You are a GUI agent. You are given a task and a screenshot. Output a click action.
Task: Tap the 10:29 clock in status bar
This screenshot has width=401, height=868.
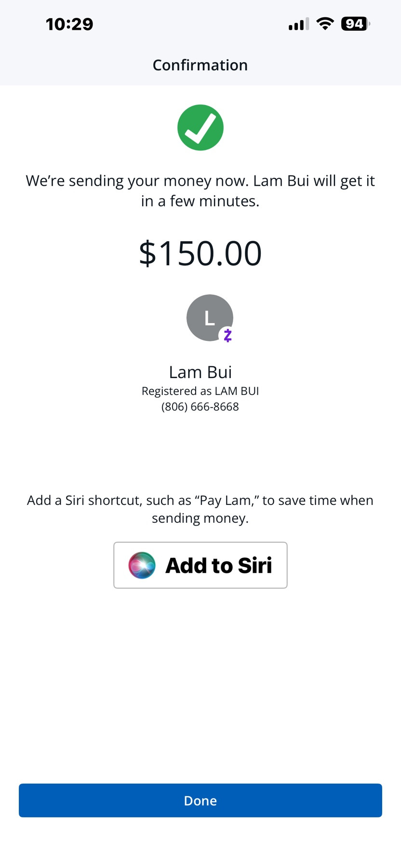69,24
